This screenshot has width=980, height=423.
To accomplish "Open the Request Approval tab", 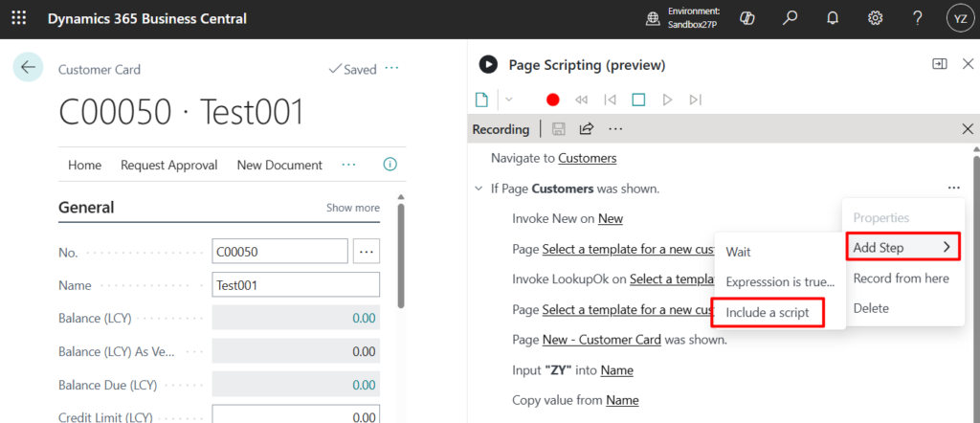I will click(x=168, y=165).
